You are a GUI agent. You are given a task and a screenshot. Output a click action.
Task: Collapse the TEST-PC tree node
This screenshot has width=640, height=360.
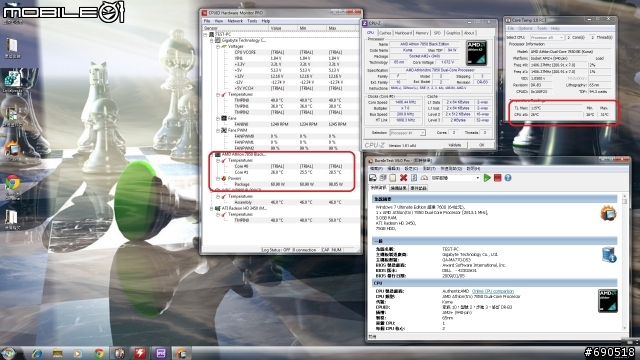point(206,35)
